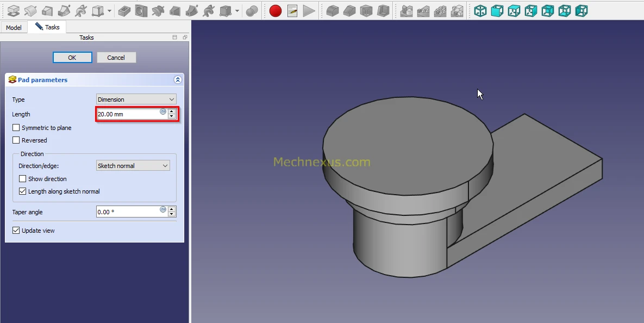The height and width of the screenshot is (323, 644).
Task: Check the Reversed option
Action: point(16,140)
